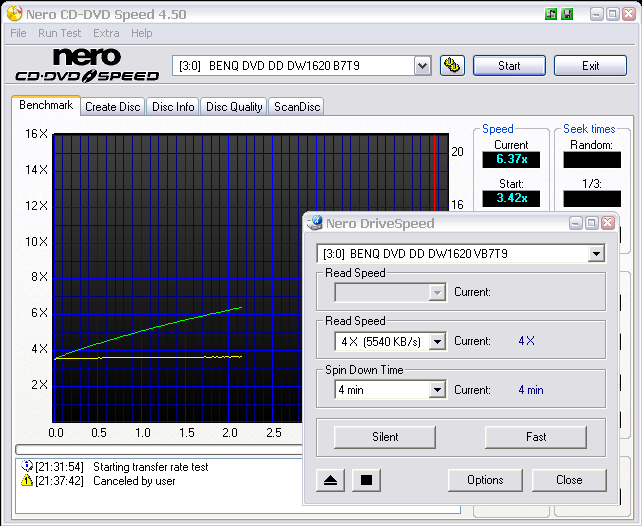Viewport: 642px width, 526px height.
Task: Click the yellow warning icon in log
Action: [27, 480]
